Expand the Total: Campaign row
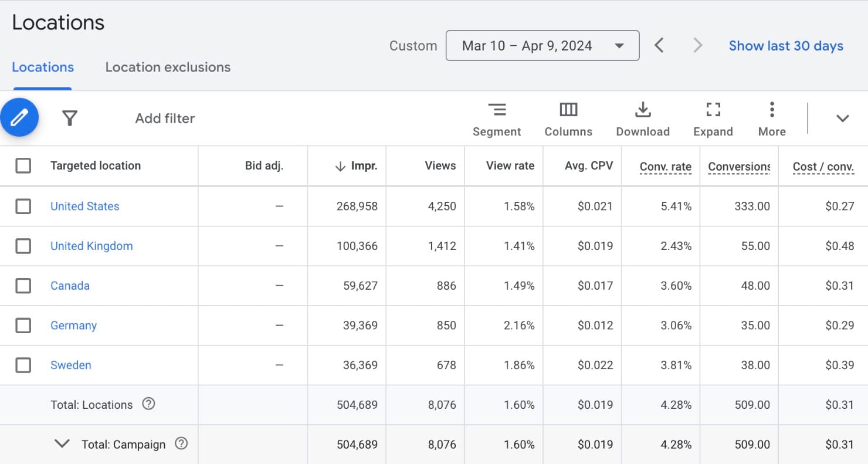 pos(61,443)
